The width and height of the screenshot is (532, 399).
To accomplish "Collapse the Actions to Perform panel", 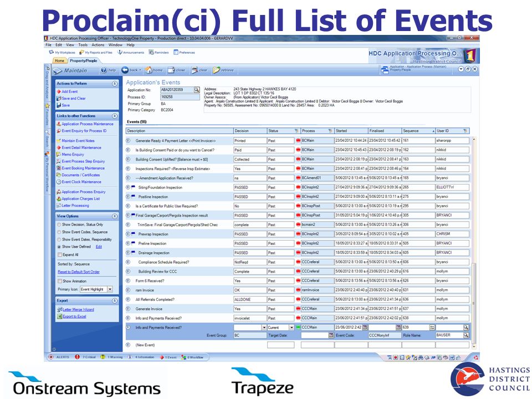I will pos(115,84).
